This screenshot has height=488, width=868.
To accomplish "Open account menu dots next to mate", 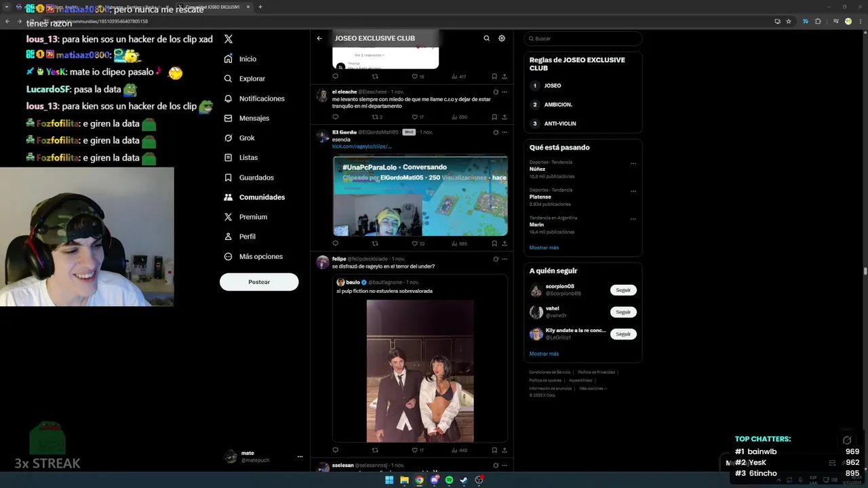I will click(x=300, y=457).
